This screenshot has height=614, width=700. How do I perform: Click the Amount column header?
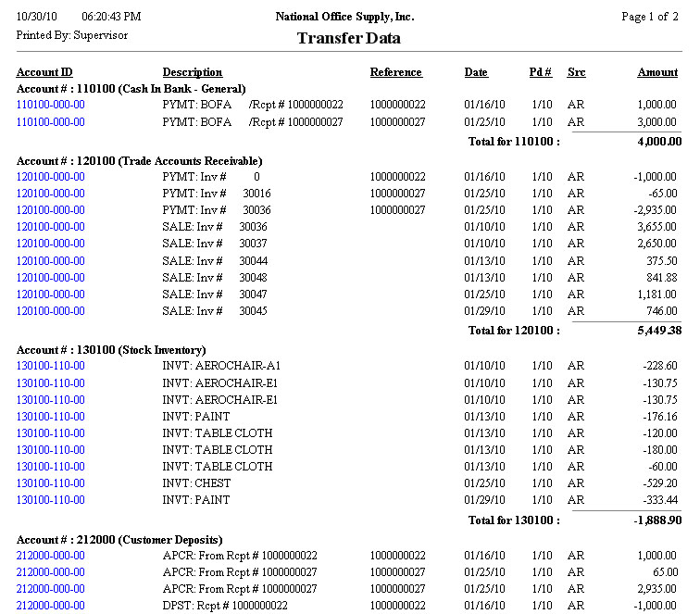pos(657,72)
